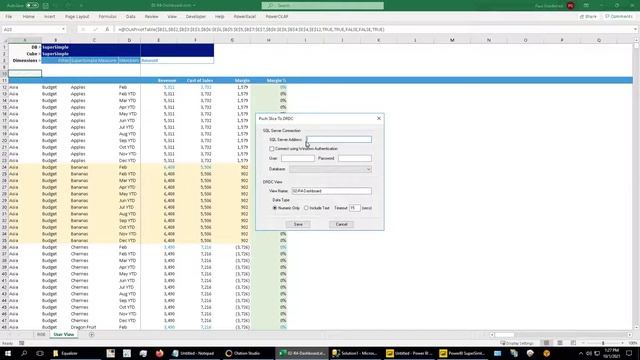Viewport: 640px width, 360px height.
Task: Click the macro recording status bar icon
Action: 22,343
